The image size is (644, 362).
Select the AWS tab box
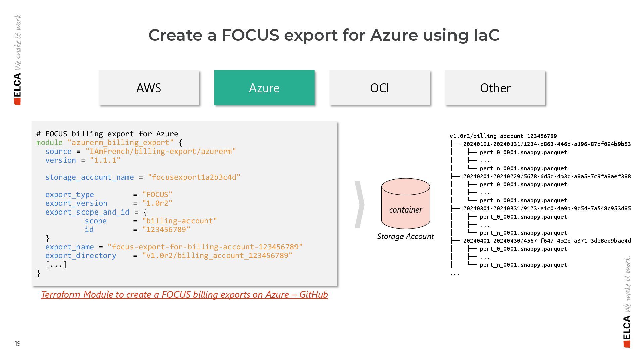149,88
